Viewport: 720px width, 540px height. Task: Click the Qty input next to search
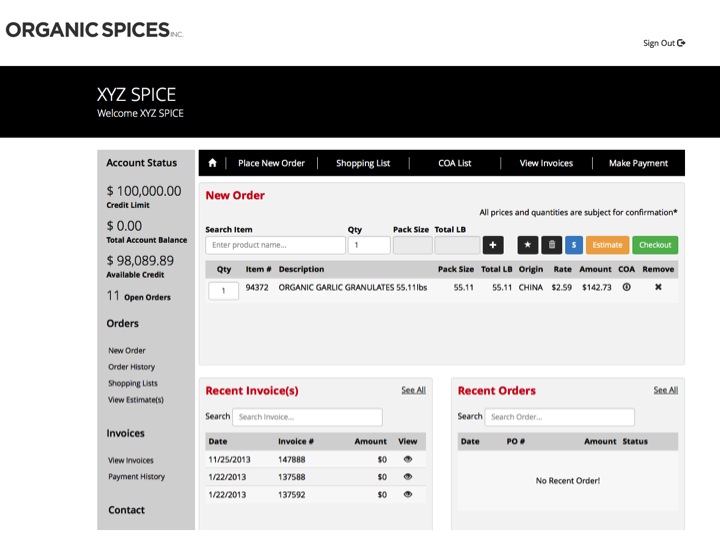coord(369,245)
